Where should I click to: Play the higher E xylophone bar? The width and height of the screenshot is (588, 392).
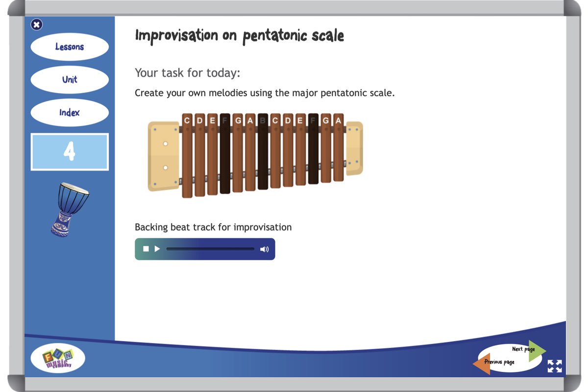point(300,154)
